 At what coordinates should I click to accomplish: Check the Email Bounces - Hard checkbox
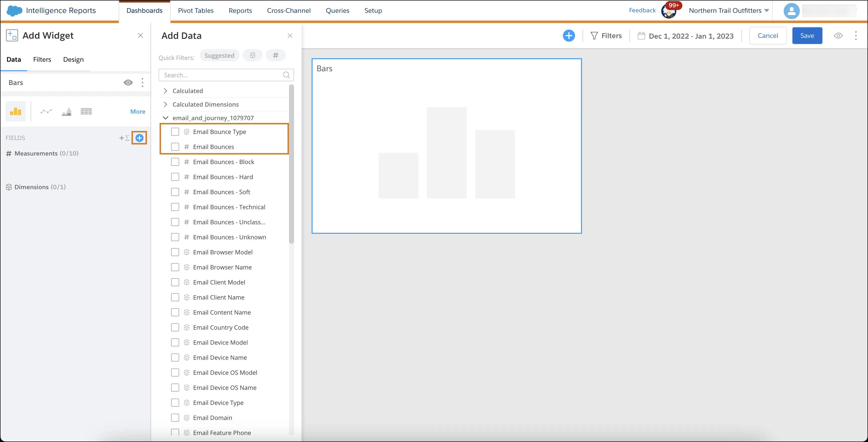click(x=175, y=176)
